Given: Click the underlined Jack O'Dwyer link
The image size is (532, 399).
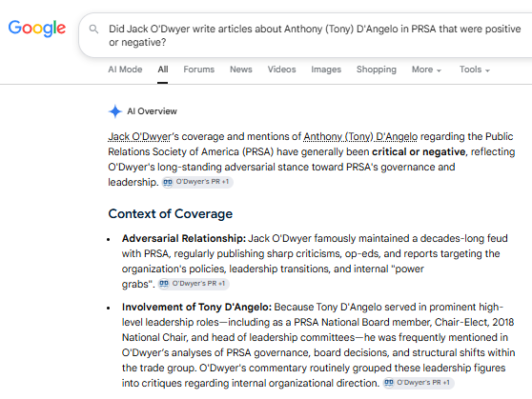Looking at the screenshot, I should pos(139,136).
